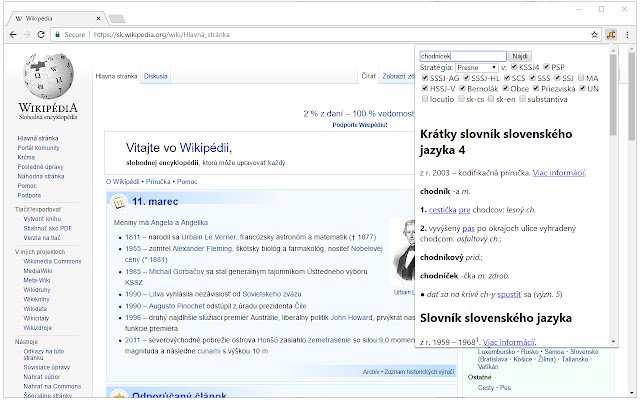Enable the sk-en checkbox
The width and height of the screenshot is (640, 400).
pos(491,99)
